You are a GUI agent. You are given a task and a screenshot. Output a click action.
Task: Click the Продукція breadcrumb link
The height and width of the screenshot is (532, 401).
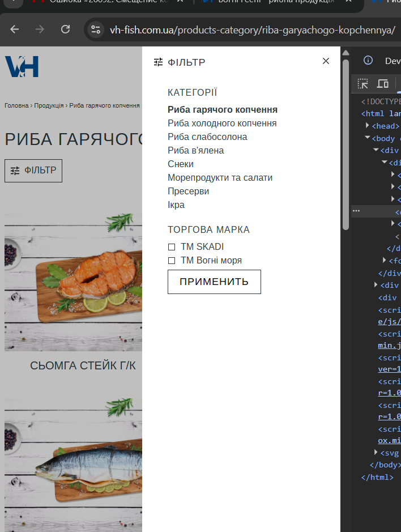(x=49, y=105)
